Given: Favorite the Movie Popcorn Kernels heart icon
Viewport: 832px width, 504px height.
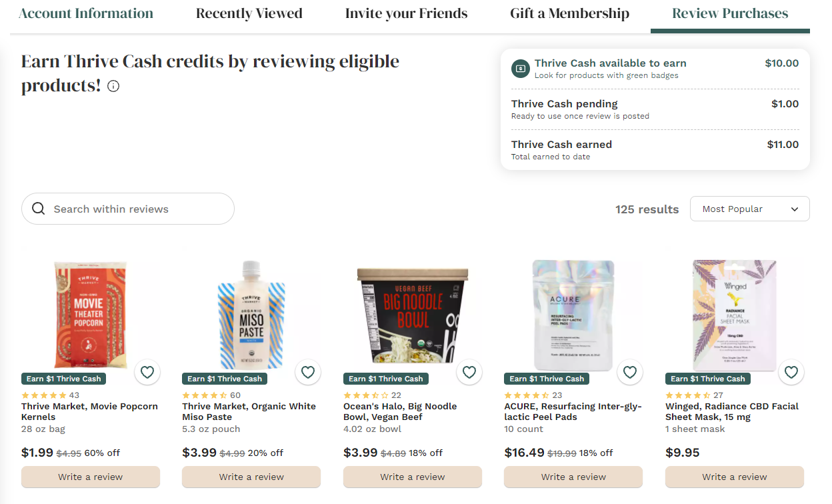Looking at the screenshot, I should tap(147, 373).
